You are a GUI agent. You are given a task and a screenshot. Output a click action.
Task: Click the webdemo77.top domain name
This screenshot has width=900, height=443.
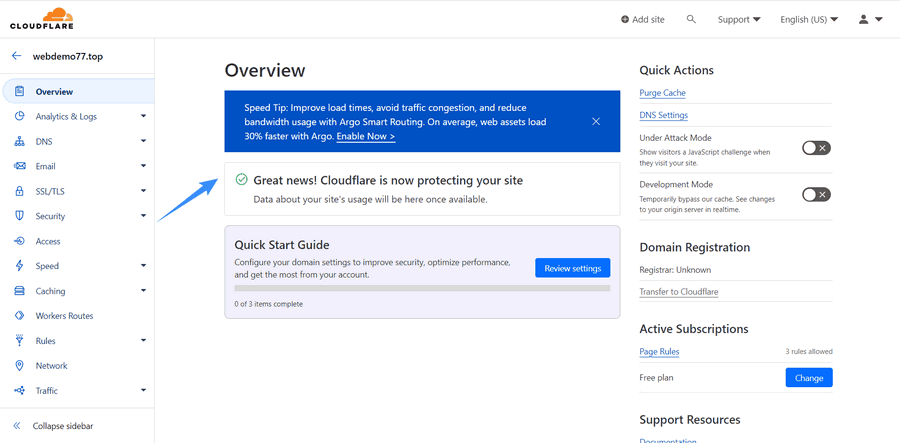point(68,56)
